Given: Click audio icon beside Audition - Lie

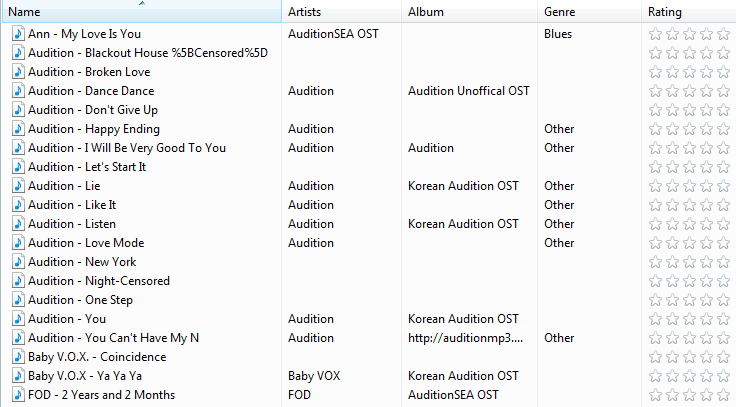Looking at the screenshot, I should click(18, 186).
